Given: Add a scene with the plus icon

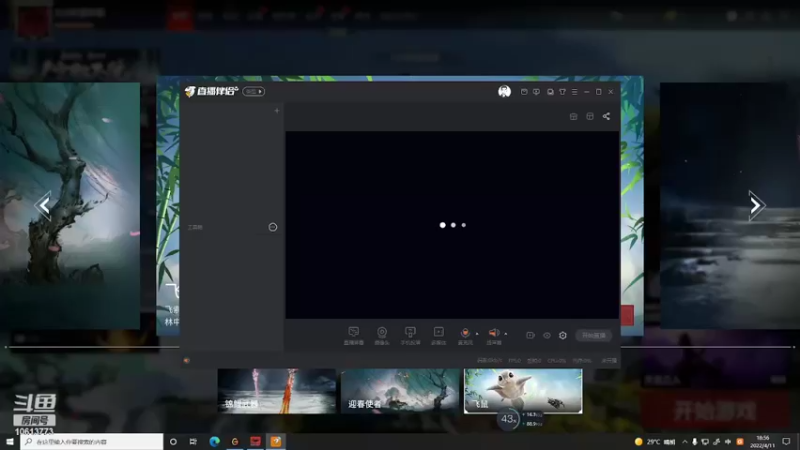Looking at the screenshot, I should coord(277,111).
